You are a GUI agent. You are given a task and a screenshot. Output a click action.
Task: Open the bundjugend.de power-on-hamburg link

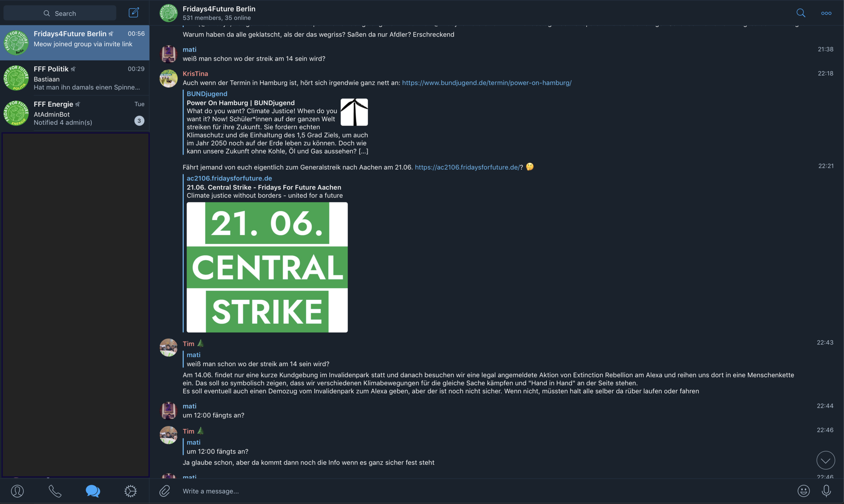click(486, 83)
